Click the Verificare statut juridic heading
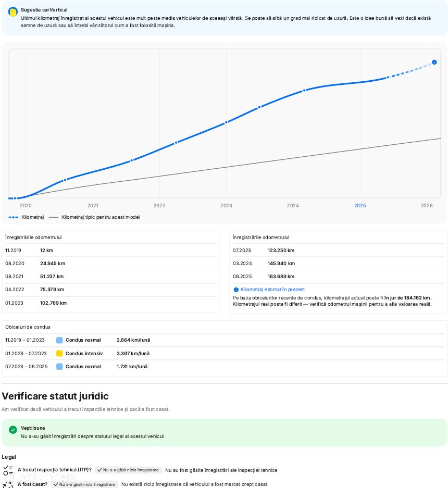 pyautogui.click(x=55, y=396)
